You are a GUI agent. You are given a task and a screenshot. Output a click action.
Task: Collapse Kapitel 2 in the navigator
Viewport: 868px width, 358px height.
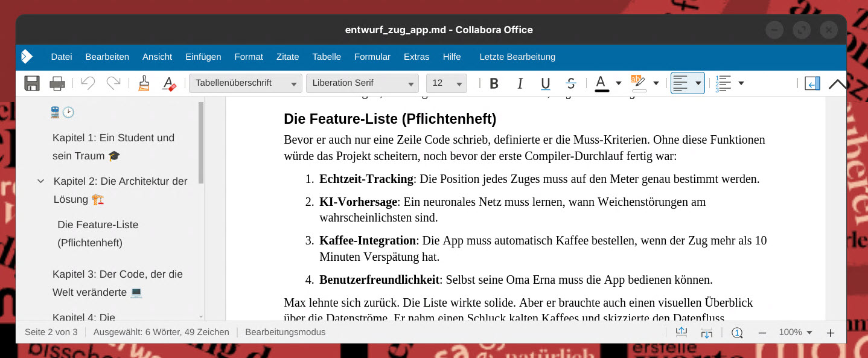[x=41, y=181]
